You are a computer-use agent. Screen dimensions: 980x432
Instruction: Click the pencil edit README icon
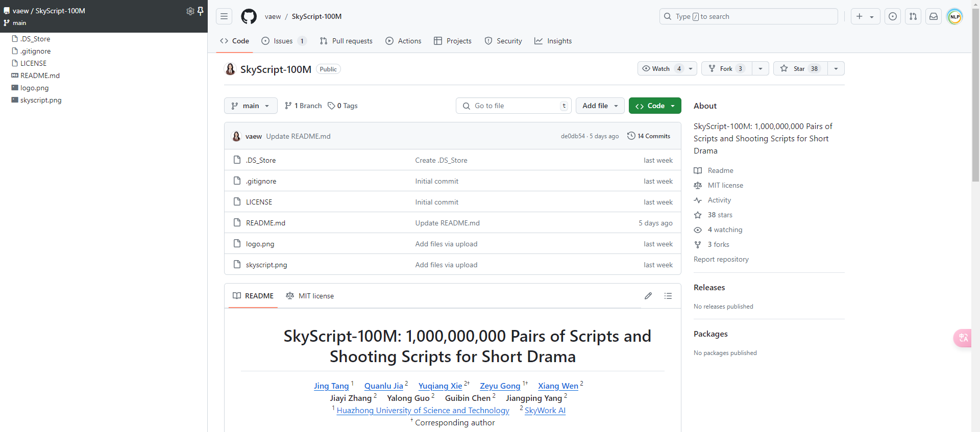coord(648,296)
